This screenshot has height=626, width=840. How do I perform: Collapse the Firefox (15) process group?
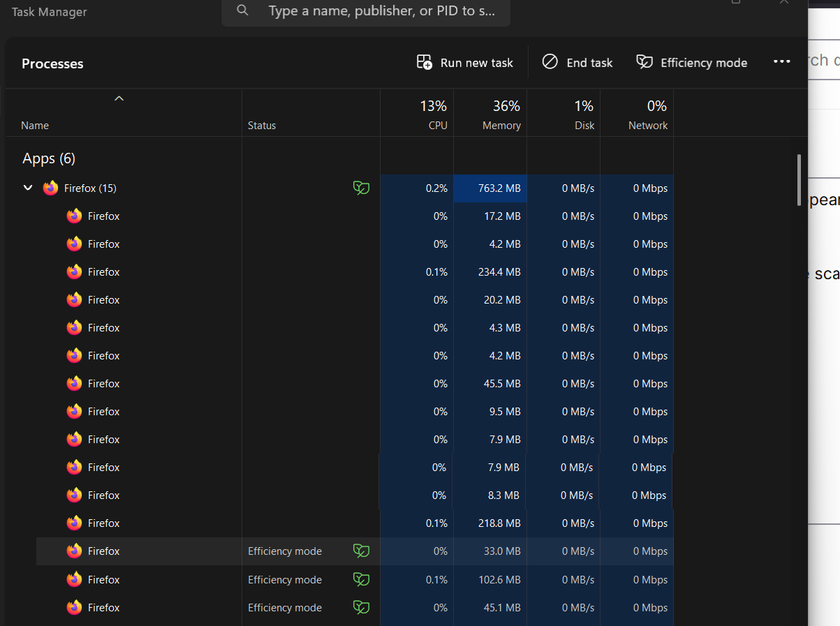(x=28, y=188)
